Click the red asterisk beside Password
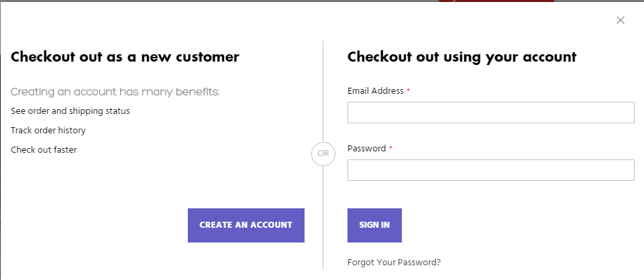The height and width of the screenshot is (280, 644). pyautogui.click(x=390, y=148)
